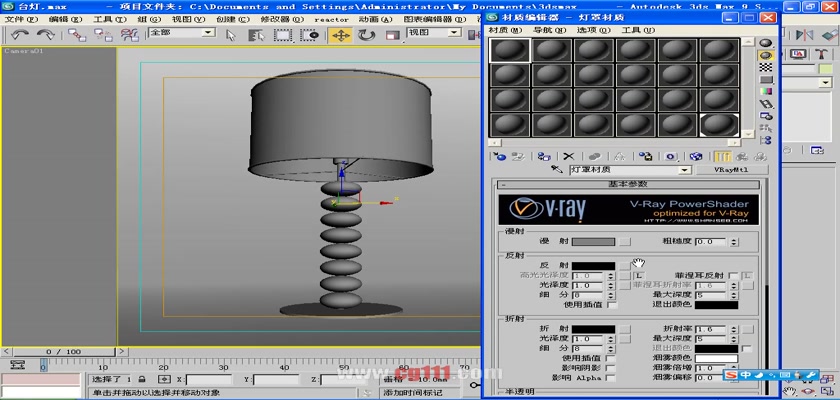This screenshot has height=400, width=840.
Task: Click the gray 漫射 color swatch
Action: [594, 242]
